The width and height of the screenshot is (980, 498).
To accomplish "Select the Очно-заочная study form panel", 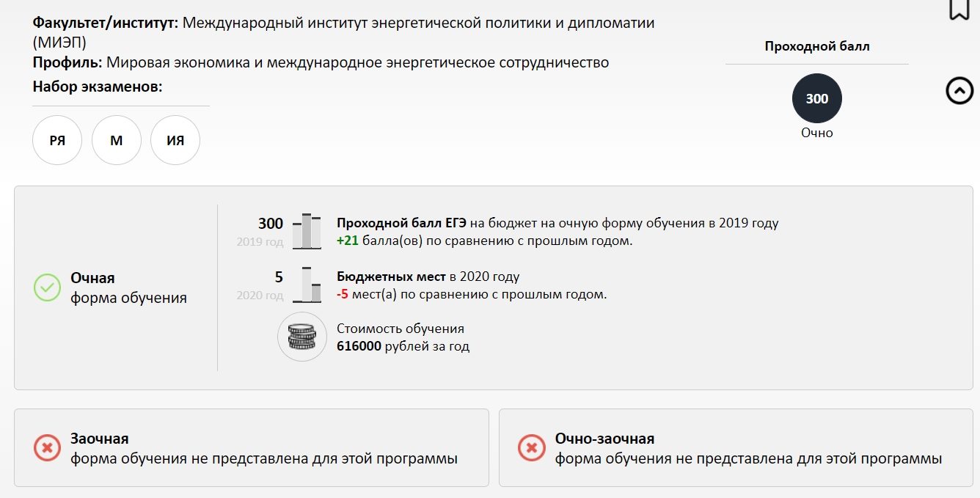I will [736, 447].
